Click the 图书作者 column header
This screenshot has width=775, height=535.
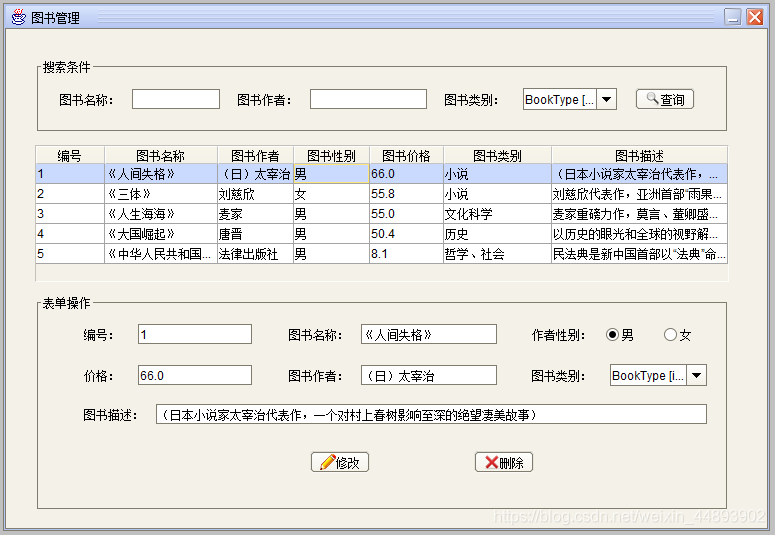point(255,155)
